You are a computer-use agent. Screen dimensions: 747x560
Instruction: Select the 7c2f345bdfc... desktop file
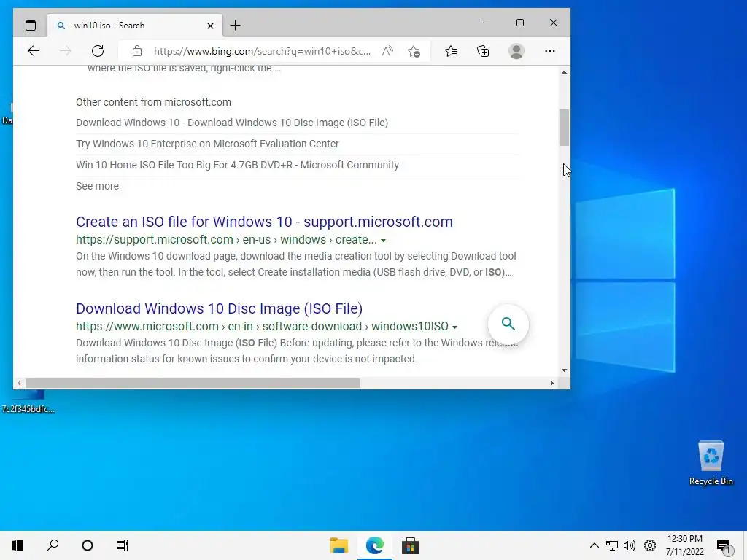click(x=28, y=402)
